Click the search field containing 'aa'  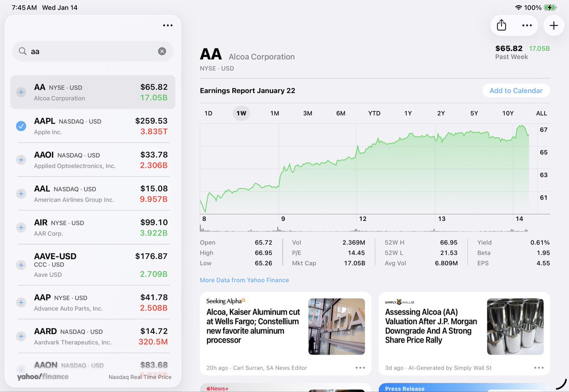93,51
